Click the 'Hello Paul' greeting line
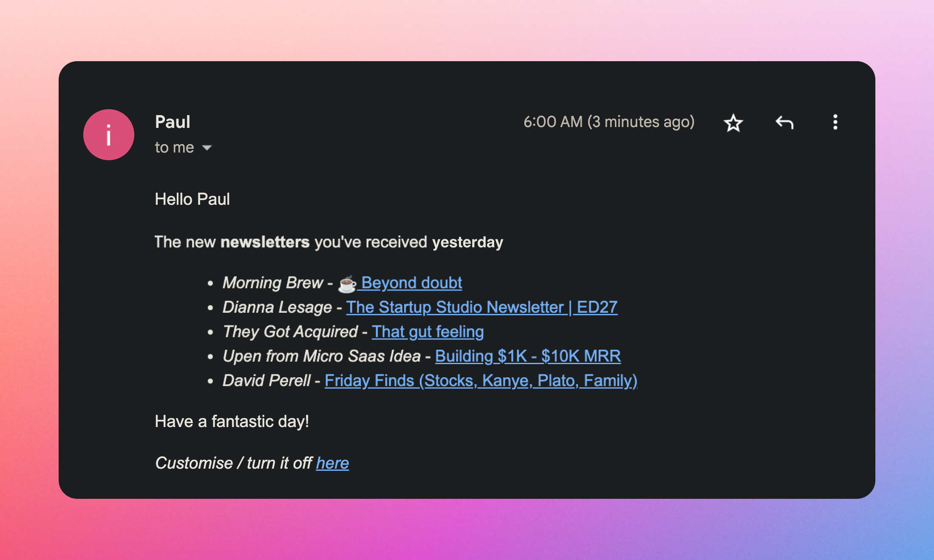934x560 pixels. pyautogui.click(x=192, y=199)
